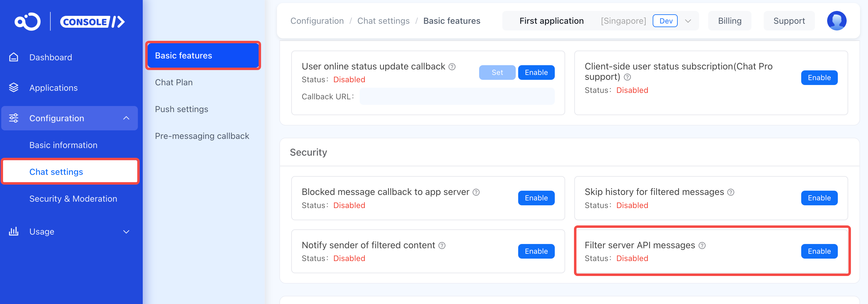Screen dimensions: 868x304
Task: Click the Support button
Action: click(x=788, y=21)
